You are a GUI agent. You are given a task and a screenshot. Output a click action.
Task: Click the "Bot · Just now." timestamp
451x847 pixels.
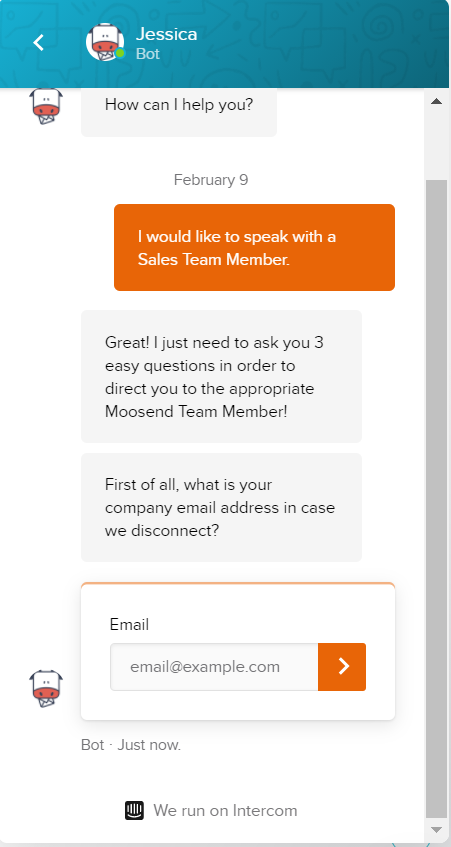tap(131, 745)
